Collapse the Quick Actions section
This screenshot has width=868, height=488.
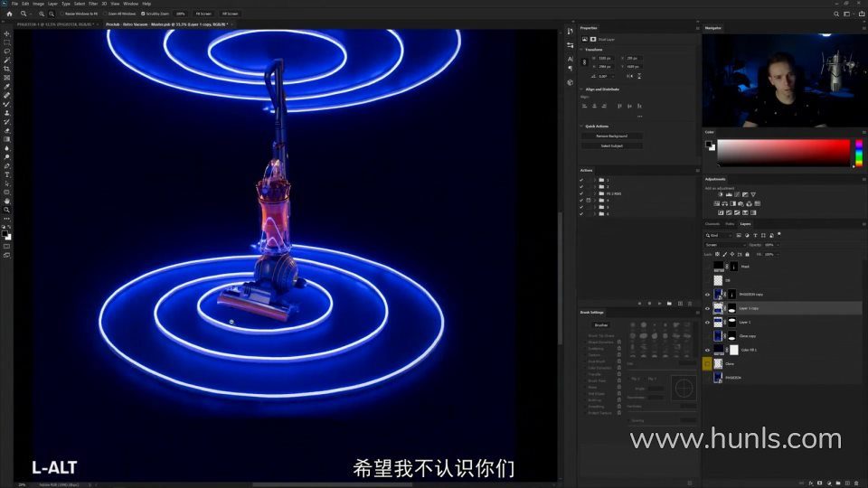click(x=581, y=127)
